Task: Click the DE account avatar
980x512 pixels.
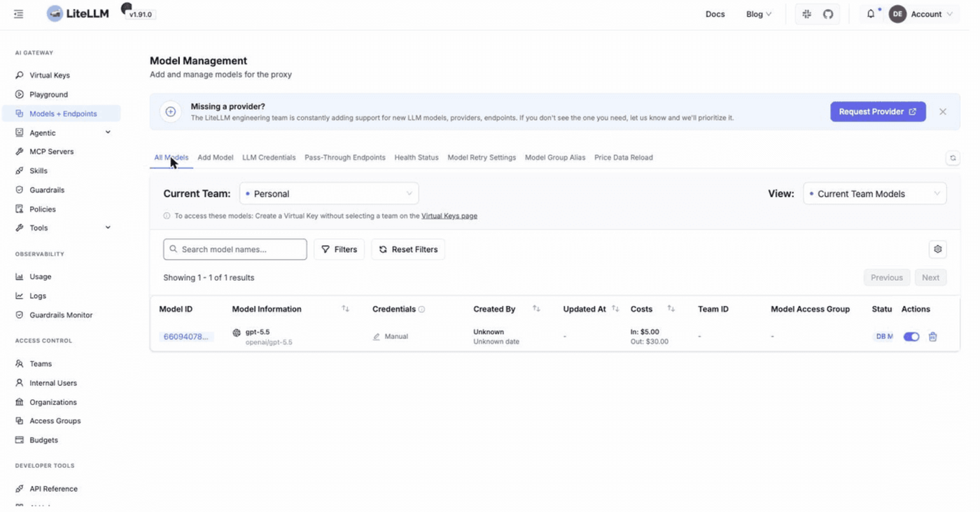Action: 897,14
